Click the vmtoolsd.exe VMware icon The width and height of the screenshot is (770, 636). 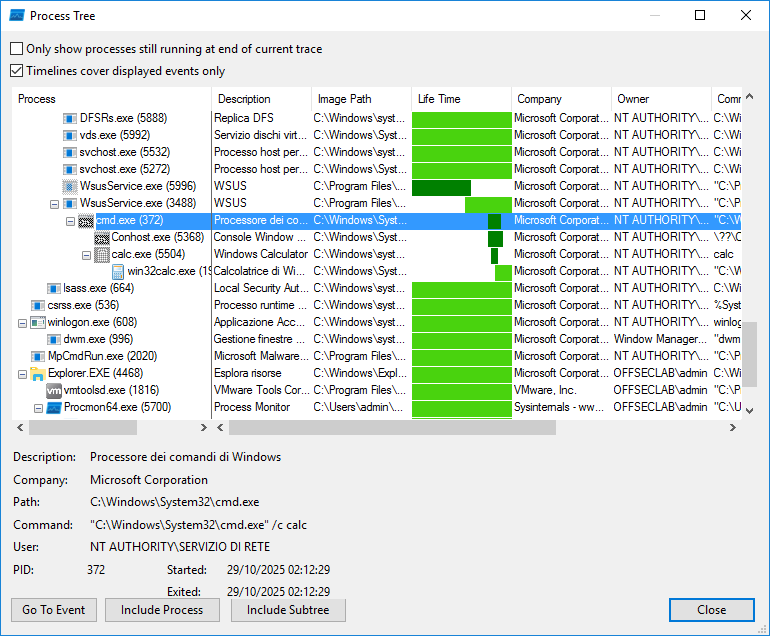point(54,391)
